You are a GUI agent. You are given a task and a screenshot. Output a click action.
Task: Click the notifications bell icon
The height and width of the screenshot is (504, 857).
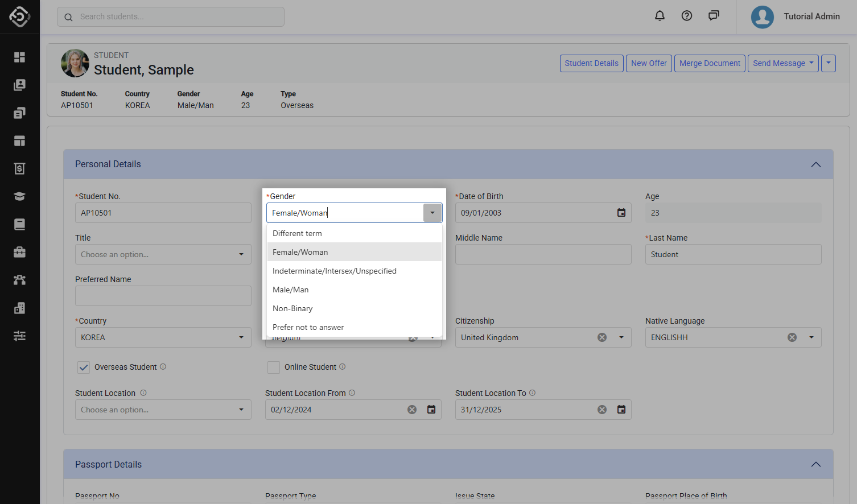660,16
